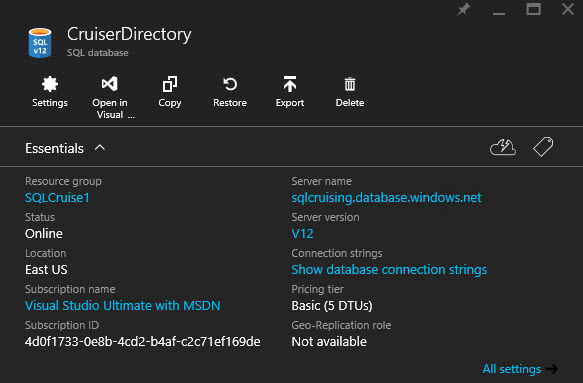The image size is (583, 383).
Task: Open the tags icon
Action: pyautogui.click(x=543, y=147)
